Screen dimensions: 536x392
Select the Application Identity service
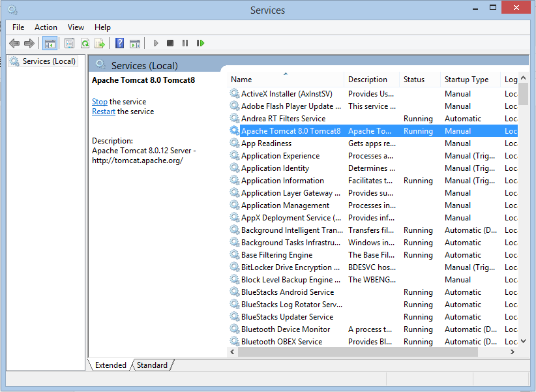coord(372,168)
